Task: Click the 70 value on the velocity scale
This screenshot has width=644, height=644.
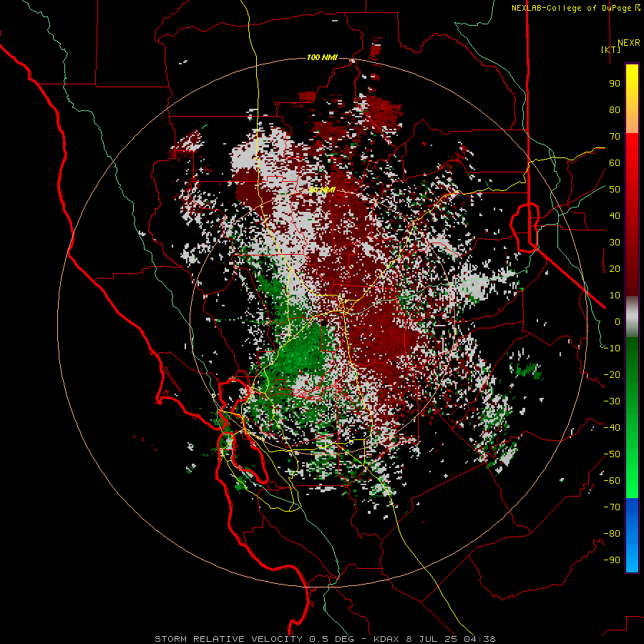Action: click(x=615, y=137)
